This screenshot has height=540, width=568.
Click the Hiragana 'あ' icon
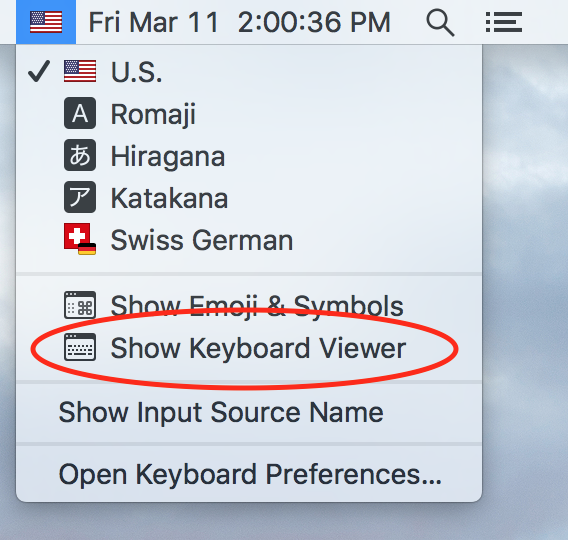click(x=80, y=155)
